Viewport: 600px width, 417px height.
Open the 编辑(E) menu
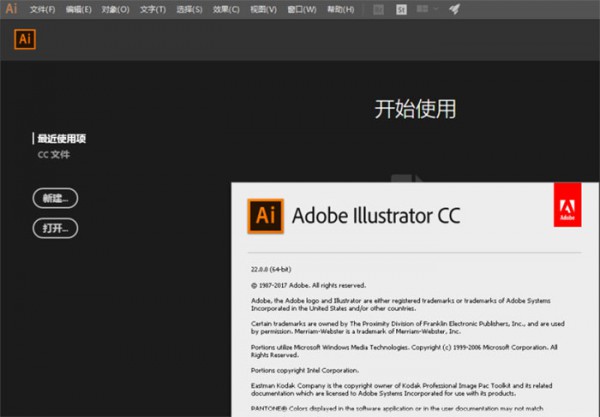pos(78,10)
